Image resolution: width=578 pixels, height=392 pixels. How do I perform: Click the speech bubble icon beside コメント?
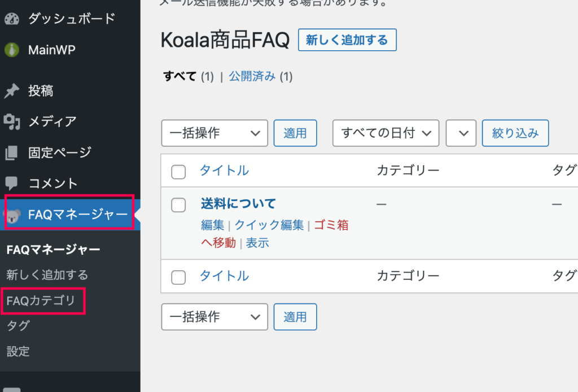click(x=12, y=183)
